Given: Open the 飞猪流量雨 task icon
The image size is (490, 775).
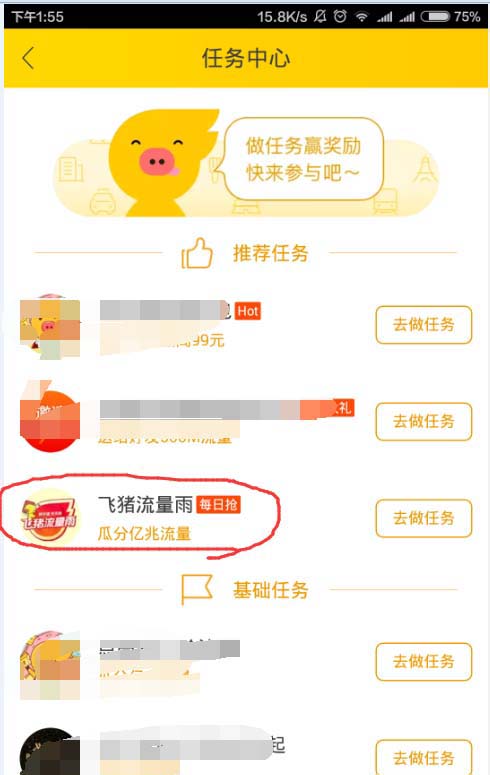Looking at the screenshot, I should point(49,517).
